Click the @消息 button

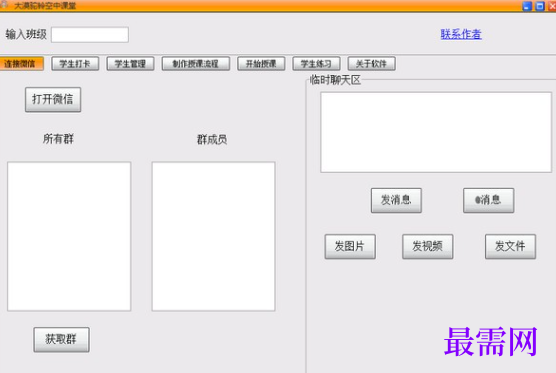(488, 200)
